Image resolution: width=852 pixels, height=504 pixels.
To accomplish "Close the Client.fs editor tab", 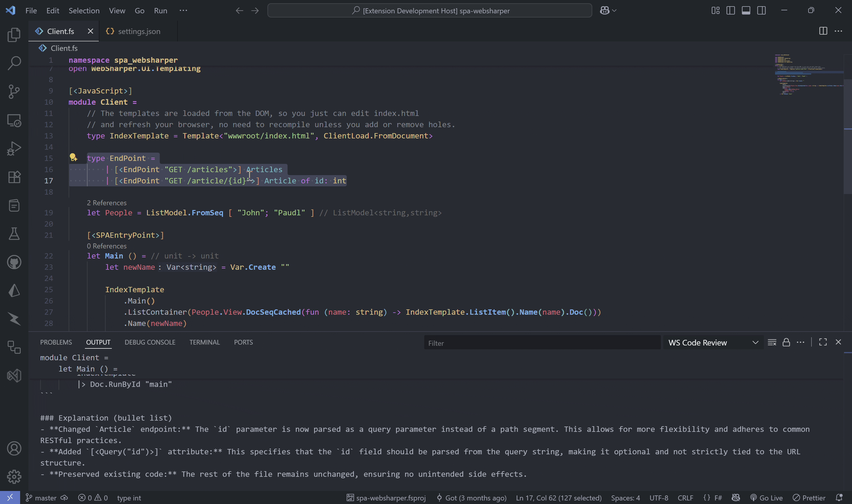I will [90, 31].
